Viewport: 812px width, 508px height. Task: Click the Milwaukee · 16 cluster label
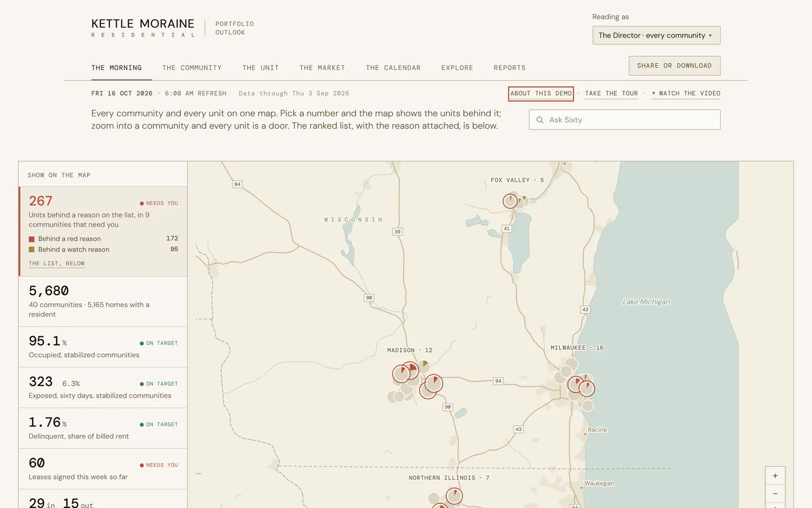[x=577, y=348]
